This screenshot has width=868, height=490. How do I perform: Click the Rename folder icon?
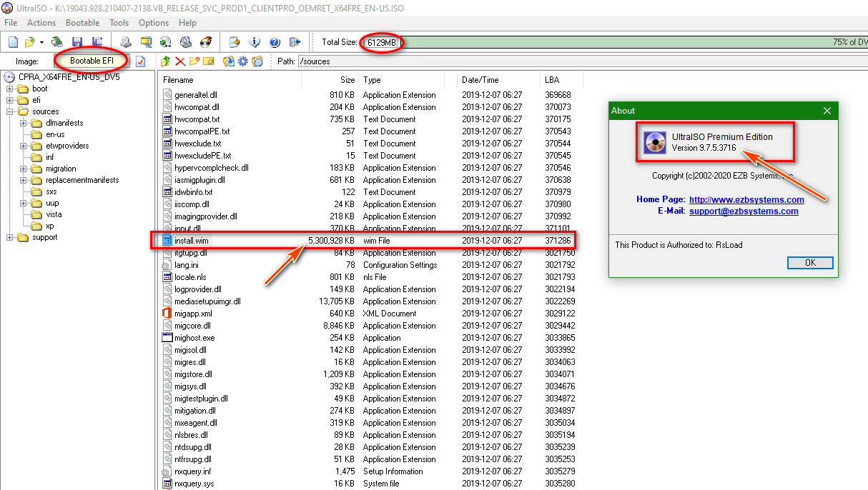click(x=208, y=61)
